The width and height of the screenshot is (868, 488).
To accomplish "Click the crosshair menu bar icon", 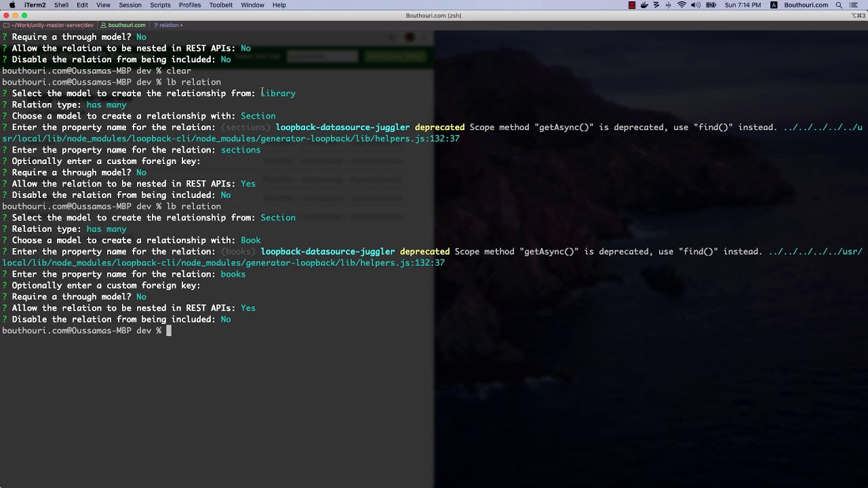I will pos(669,5).
